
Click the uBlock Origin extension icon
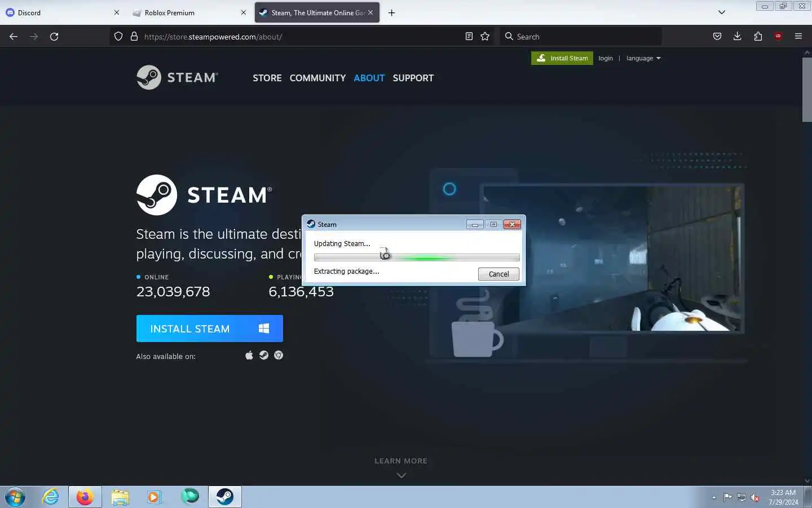pos(778,36)
